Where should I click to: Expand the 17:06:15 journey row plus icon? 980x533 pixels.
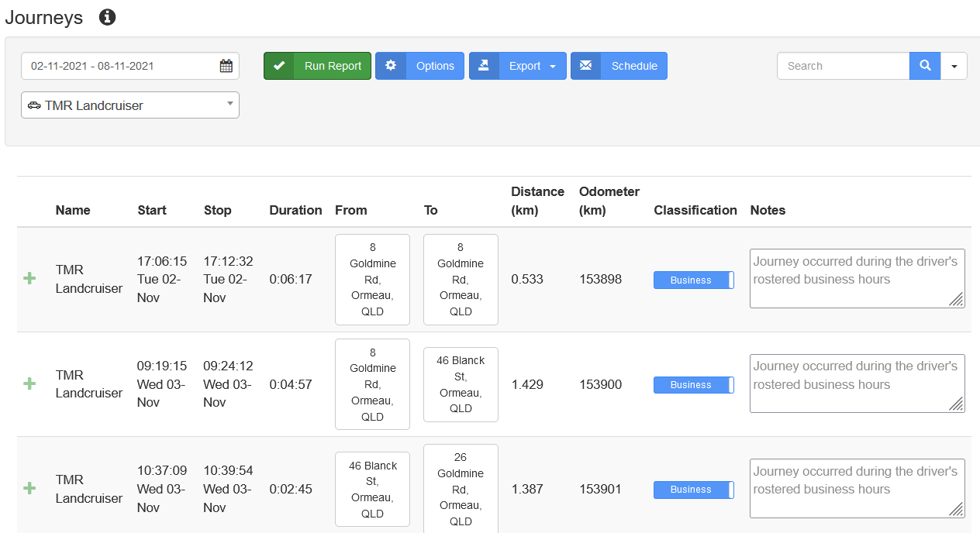[29, 278]
